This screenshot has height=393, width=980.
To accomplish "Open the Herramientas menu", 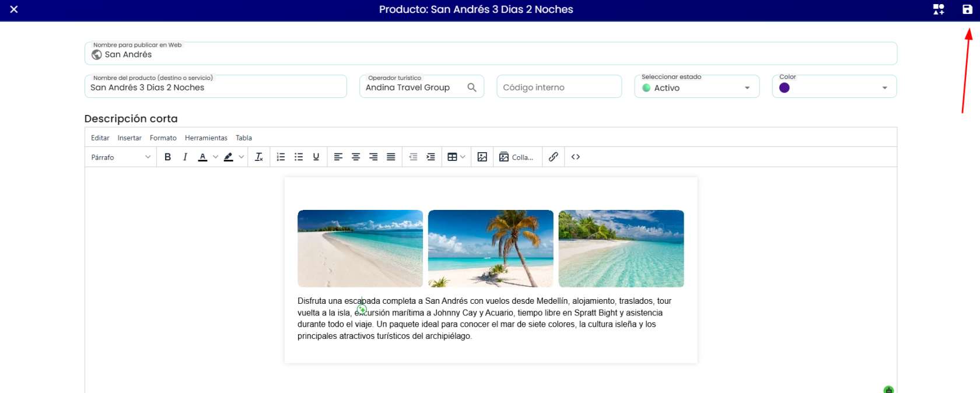I will click(x=206, y=138).
